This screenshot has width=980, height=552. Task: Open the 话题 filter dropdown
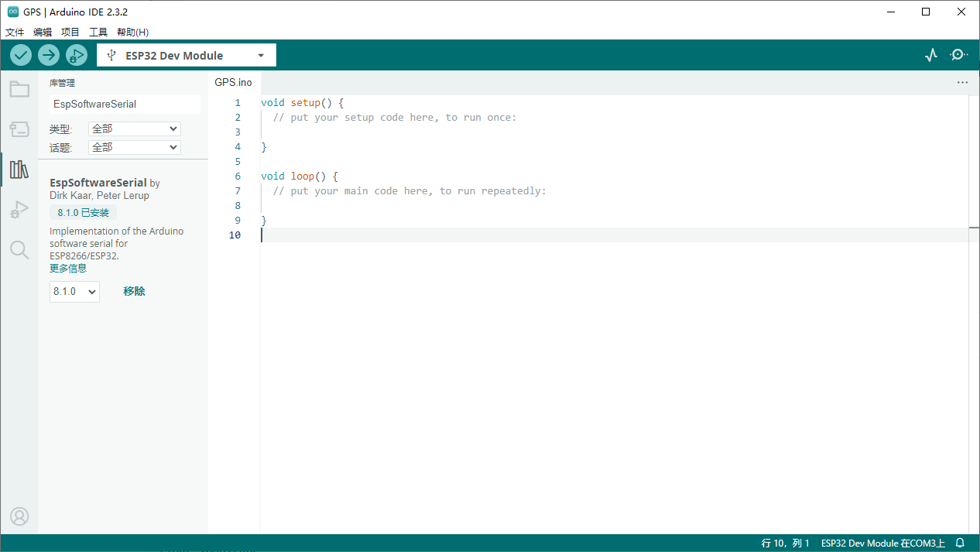pos(135,147)
